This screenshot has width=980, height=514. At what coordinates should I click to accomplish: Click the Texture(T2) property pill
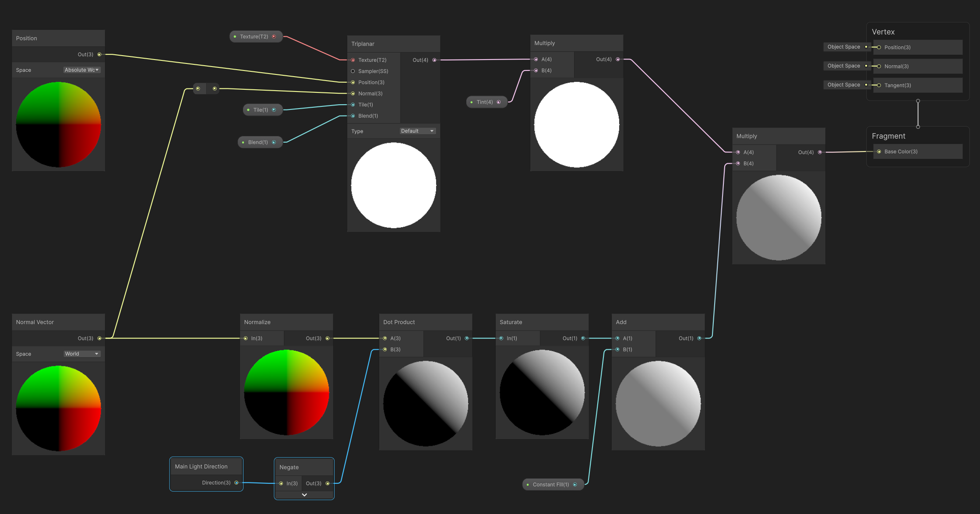tap(256, 36)
